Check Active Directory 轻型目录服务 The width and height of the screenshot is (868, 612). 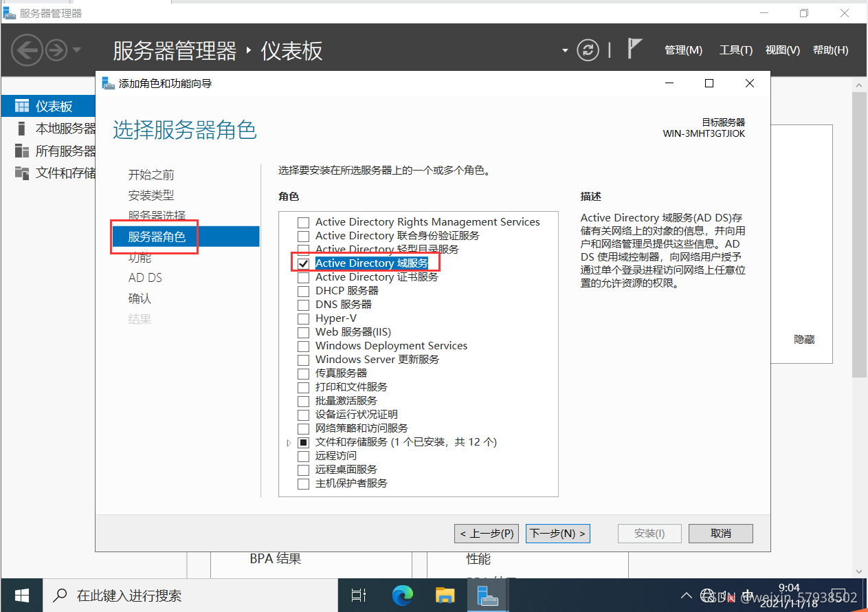[x=303, y=250]
